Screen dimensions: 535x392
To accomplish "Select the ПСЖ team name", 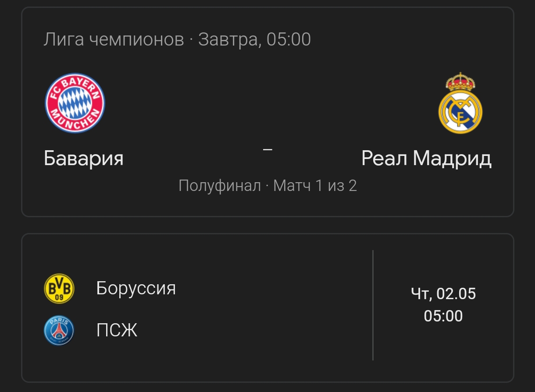I will [x=117, y=330].
